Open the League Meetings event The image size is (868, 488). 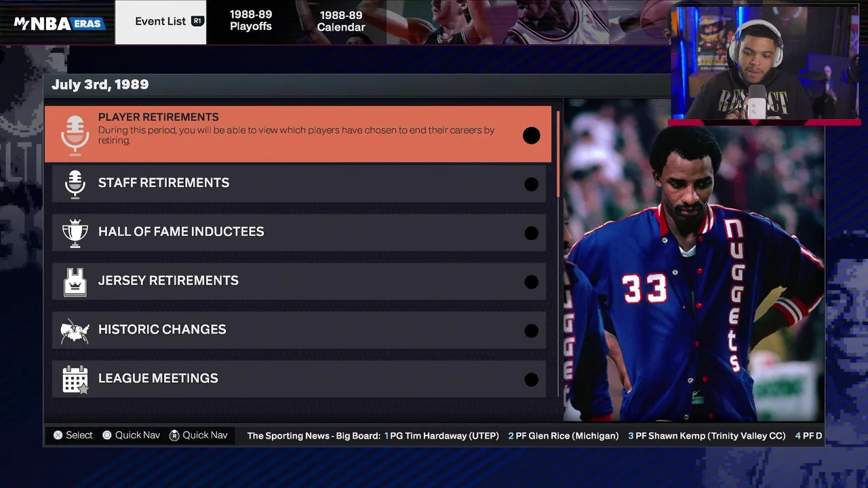(299, 379)
